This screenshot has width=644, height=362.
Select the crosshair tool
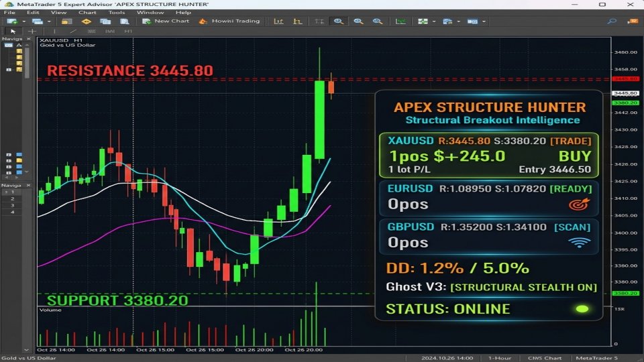point(32,32)
